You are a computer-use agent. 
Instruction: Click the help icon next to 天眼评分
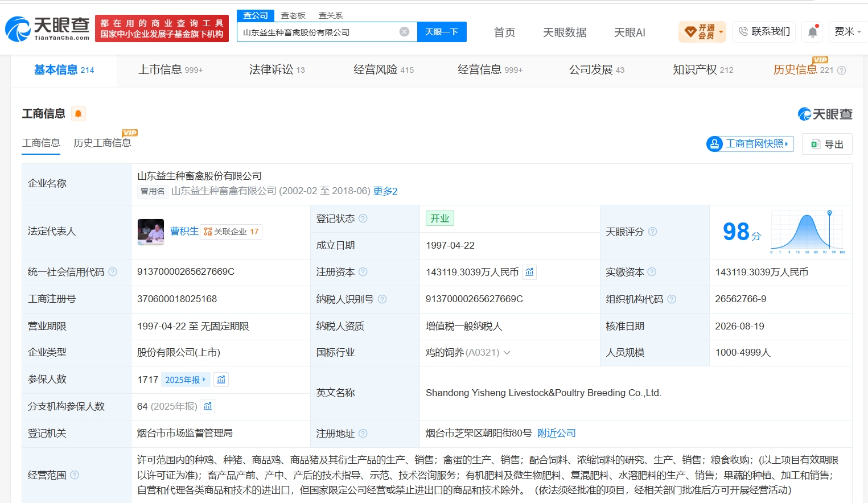pyautogui.click(x=652, y=232)
